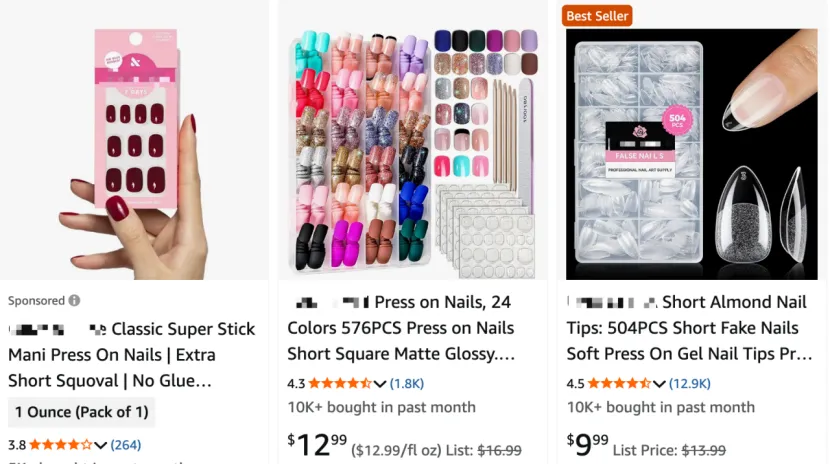The height and width of the screenshot is (464, 830).
Task: Open the 12.9K reviews link
Action: (690, 383)
